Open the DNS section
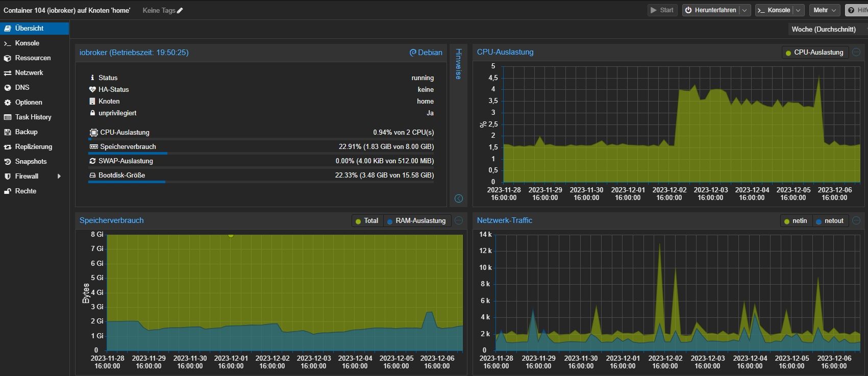This screenshot has height=376, width=868. click(x=34, y=88)
